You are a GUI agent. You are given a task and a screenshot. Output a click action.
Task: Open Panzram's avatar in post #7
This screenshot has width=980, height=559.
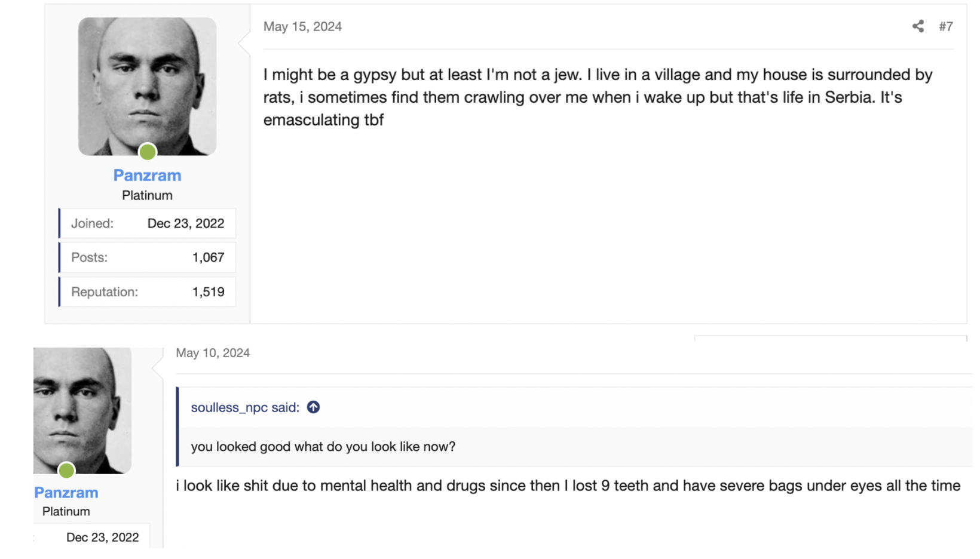click(147, 86)
